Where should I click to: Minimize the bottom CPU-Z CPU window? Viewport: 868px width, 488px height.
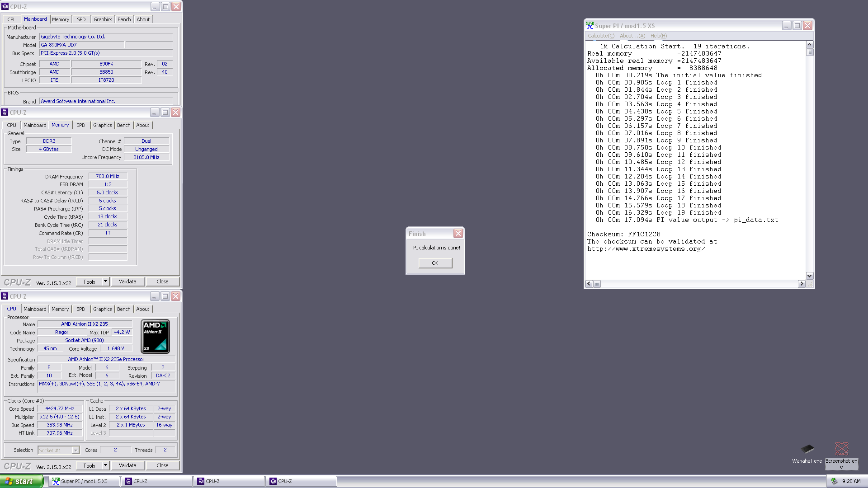155,296
